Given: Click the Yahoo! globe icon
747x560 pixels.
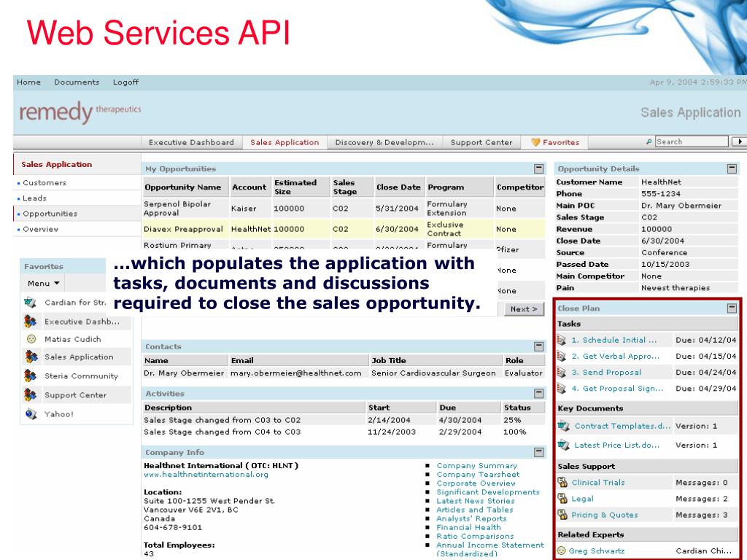Looking at the screenshot, I should coord(31,414).
